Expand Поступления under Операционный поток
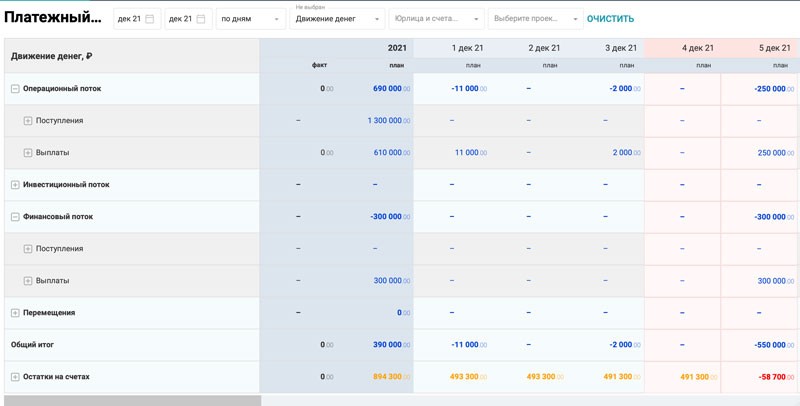 [28, 121]
